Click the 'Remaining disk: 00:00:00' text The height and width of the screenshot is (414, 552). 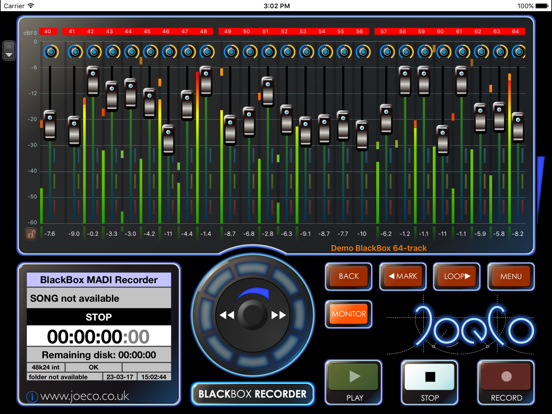coord(99,355)
